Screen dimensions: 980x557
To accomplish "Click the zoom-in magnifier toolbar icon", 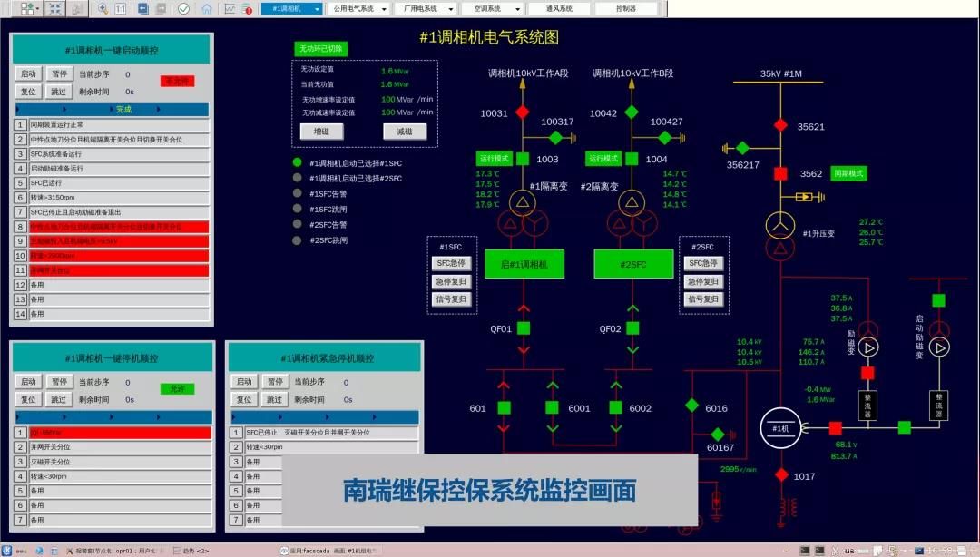I will tap(103, 8).
